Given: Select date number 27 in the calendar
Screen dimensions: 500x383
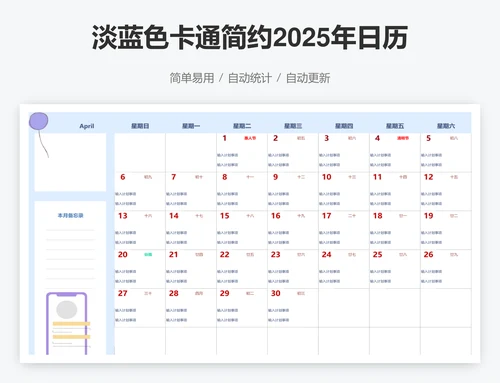Looking at the screenshot, I should [x=123, y=293].
